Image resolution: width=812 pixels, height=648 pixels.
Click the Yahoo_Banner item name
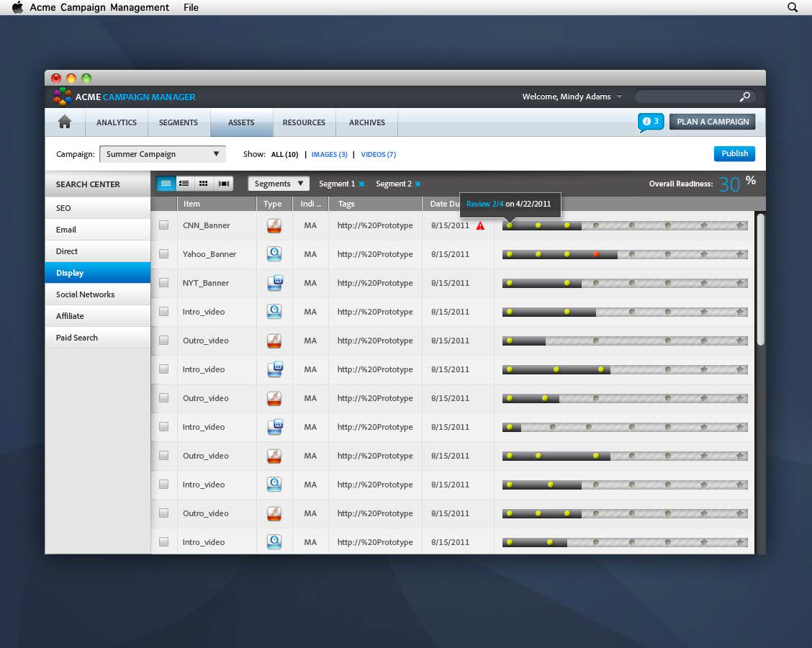209,254
